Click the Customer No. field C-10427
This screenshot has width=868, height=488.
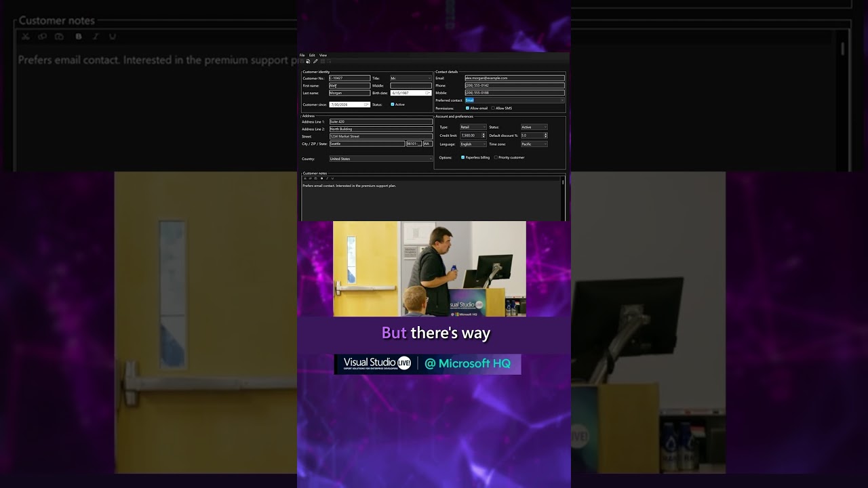click(350, 79)
